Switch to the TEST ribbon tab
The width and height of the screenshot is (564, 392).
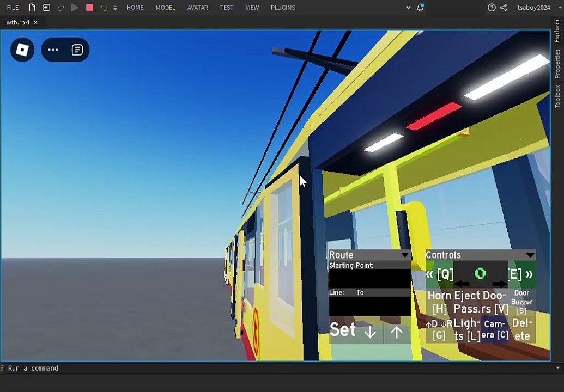click(x=227, y=8)
